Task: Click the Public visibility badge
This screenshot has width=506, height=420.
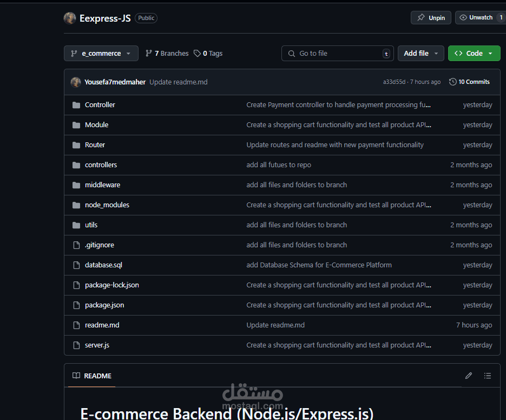Action: (146, 18)
